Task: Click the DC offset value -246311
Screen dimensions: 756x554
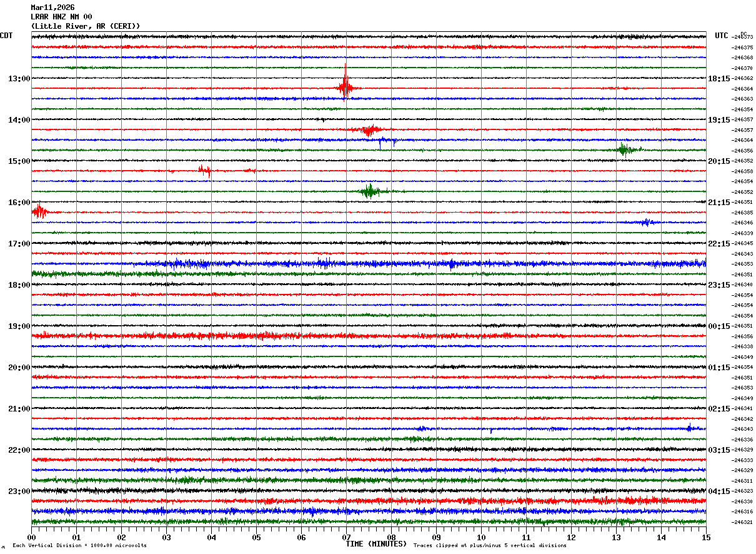Action: (x=742, y=481)
